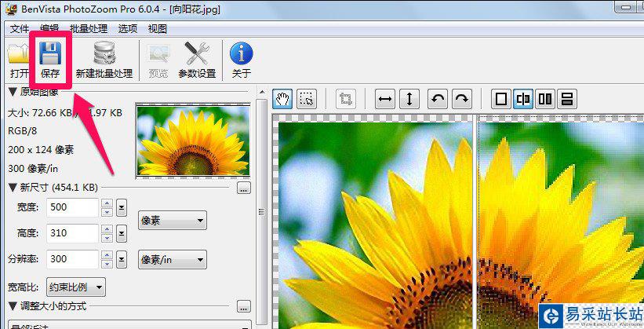Image resolution: width=644 pixels, height=329 pixels.
Task: Switch to stacked horizontal preview
Action: 567,99
